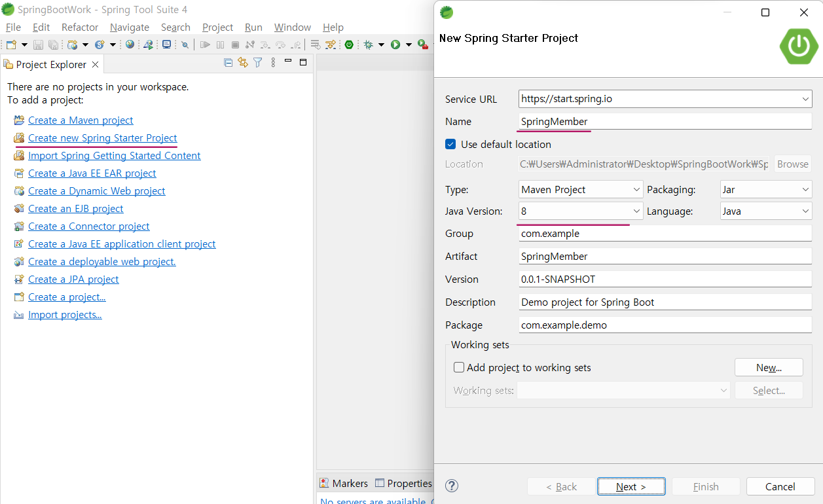
Task: Open Project Explorer View Menu dots
Action: pyautogui.click(x=273, y=63)
